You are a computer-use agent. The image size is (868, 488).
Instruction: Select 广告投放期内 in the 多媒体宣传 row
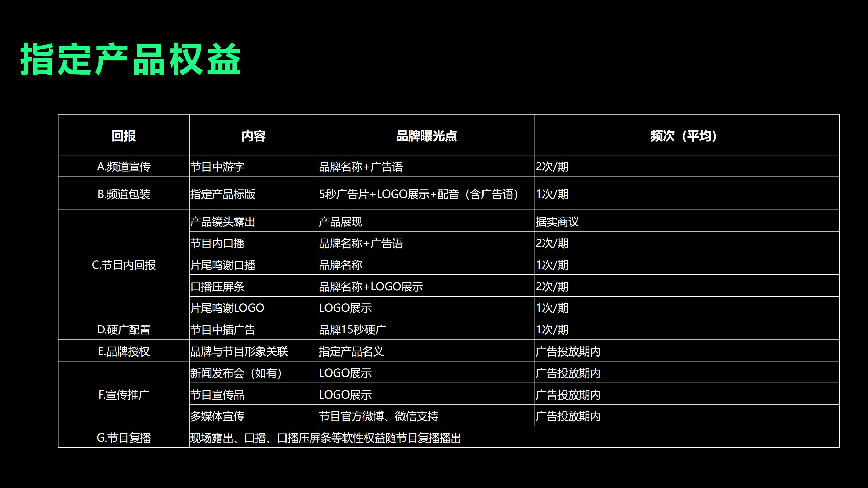[687, 415]
